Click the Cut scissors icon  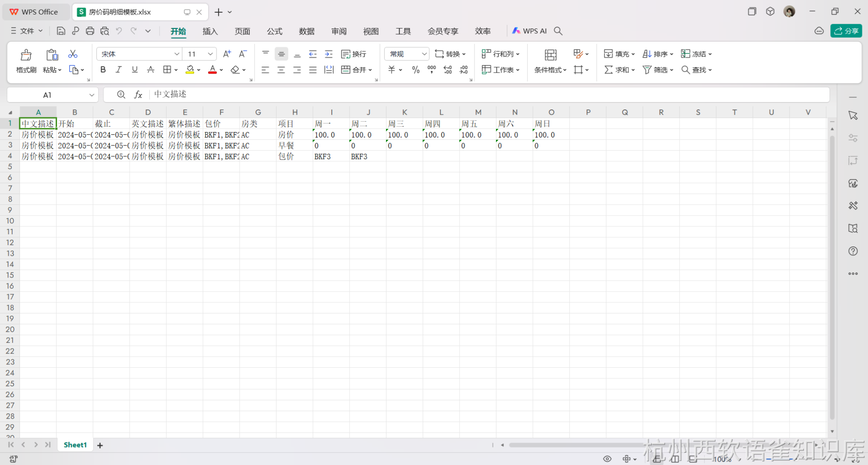73,54
